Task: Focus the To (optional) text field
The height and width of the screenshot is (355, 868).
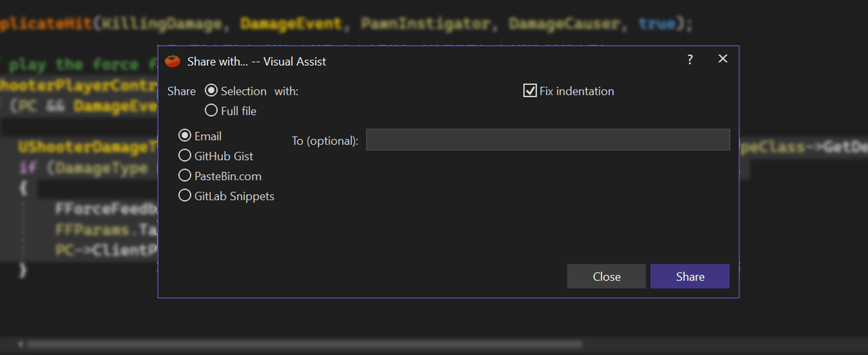Action: (x=548, y=140)
